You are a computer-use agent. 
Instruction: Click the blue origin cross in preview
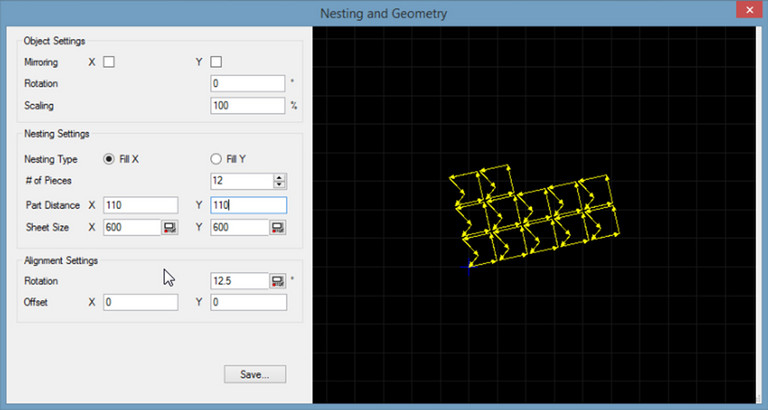[x=469, y=267]
